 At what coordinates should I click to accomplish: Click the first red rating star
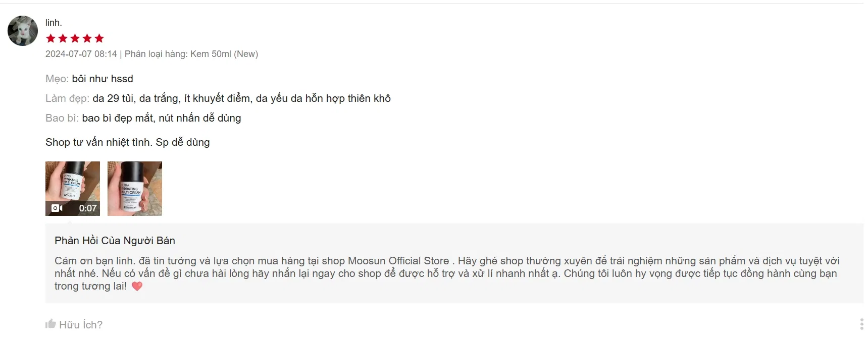(x=50, y=38)
